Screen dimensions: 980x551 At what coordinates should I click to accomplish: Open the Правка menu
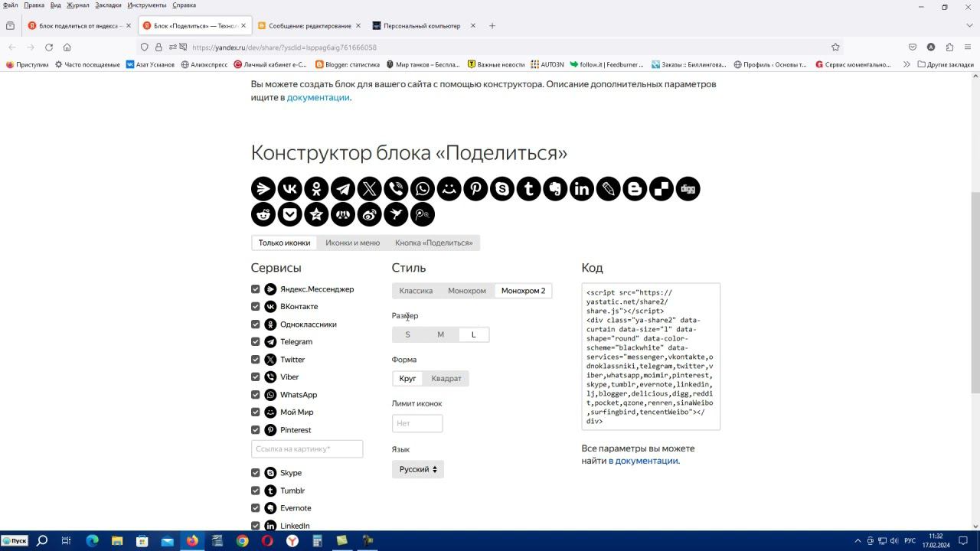(x=34, y=5)
